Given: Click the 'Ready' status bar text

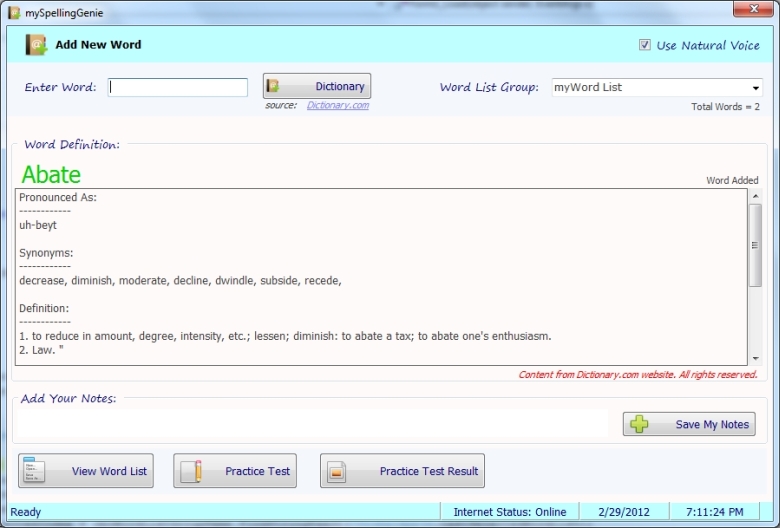Looking at the screenshot, I should point(25,512).
